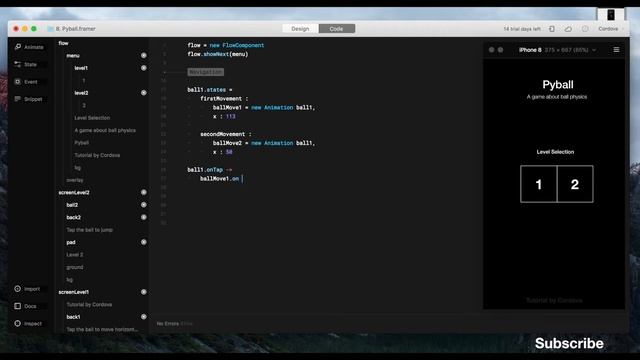The width and height of the screenshot is (640, 360).
Task: Click level 2 box in the preview
Action: pos(575,184)
